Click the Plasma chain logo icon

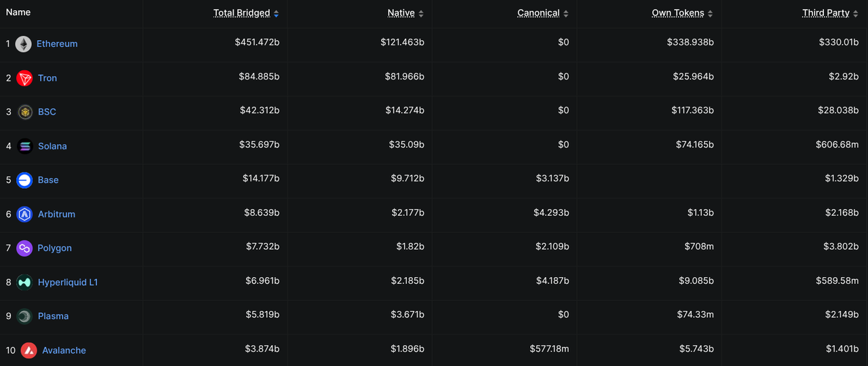click(x=25, y=316)
